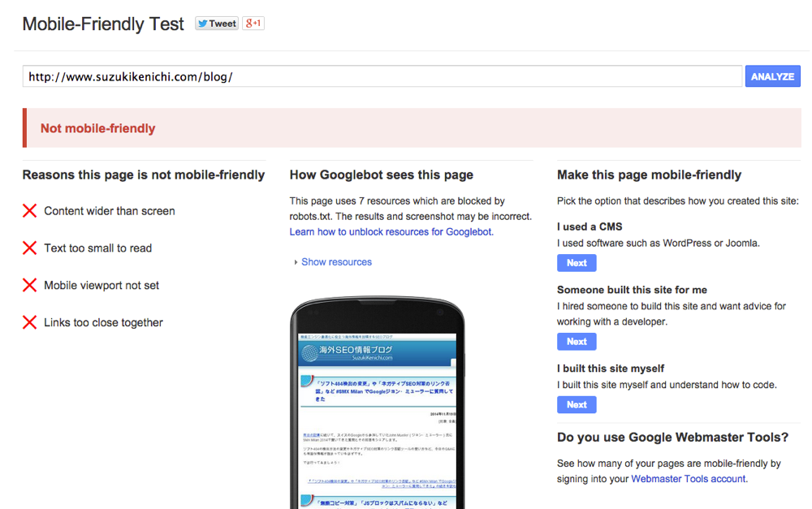This screenshot has height=509, width=812.
Task: Click Next under I used a CMS
Action: pos(577,263)
